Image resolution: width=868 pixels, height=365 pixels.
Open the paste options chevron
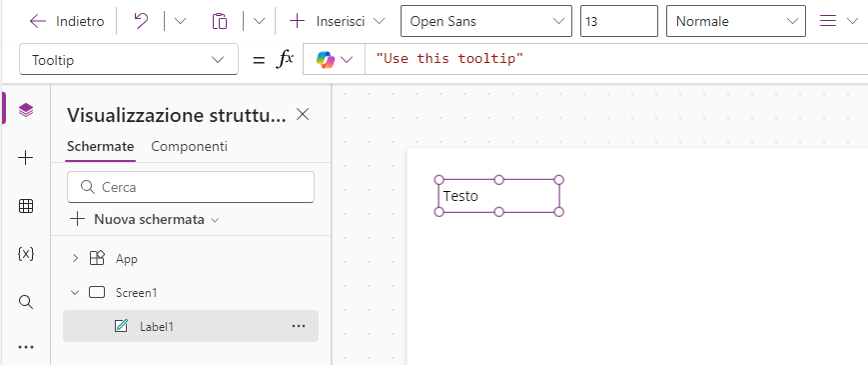[x=259, y=22]
